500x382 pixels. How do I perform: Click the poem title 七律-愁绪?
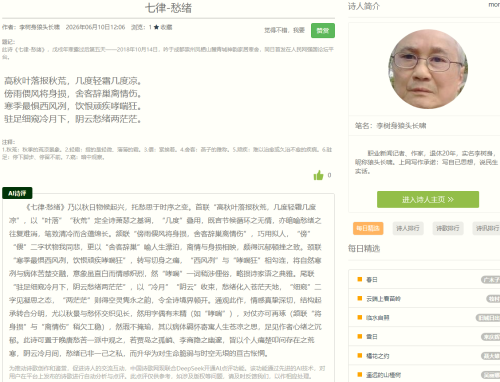(x=168, y=8)
